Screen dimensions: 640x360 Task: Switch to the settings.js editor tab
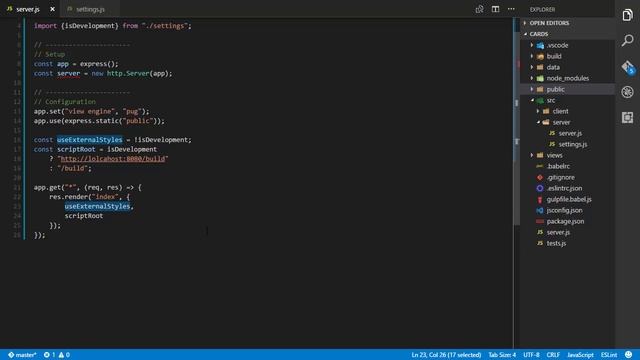point(90,9)
